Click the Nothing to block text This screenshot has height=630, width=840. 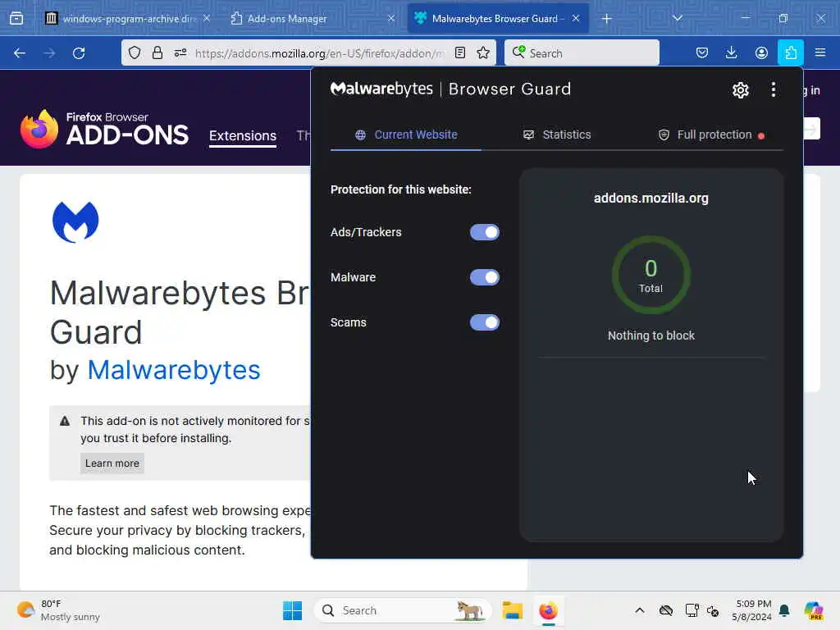pyautogui.click(x=651, y=336)
